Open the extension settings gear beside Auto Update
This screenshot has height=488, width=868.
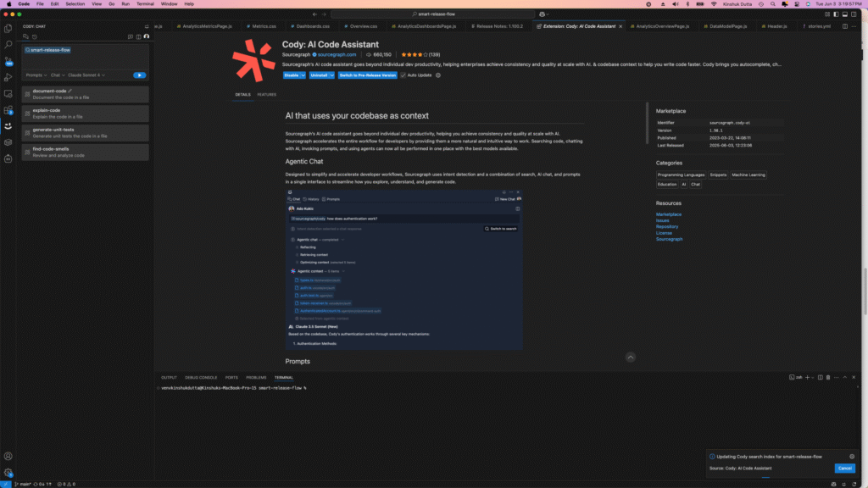coord(438,75)
